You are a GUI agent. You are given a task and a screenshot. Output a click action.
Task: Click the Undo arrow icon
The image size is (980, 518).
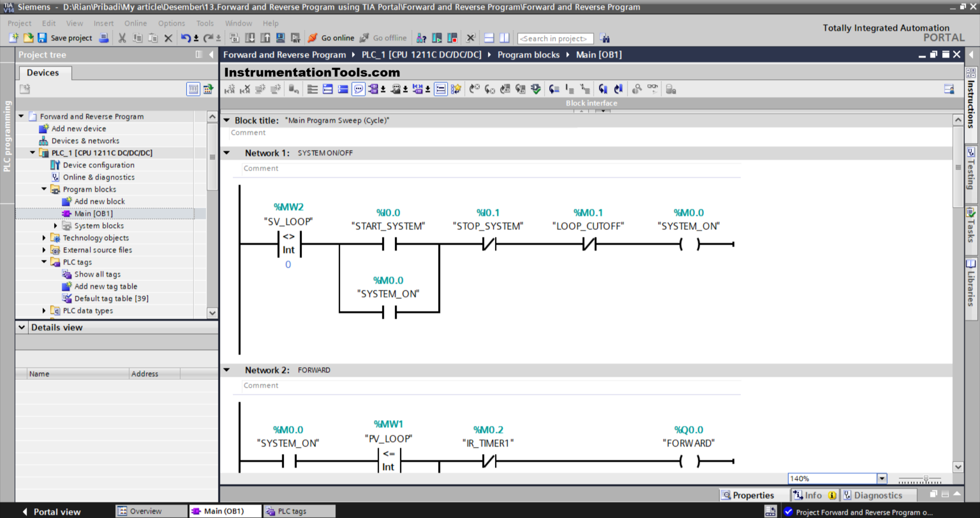[x=186, y=38]
